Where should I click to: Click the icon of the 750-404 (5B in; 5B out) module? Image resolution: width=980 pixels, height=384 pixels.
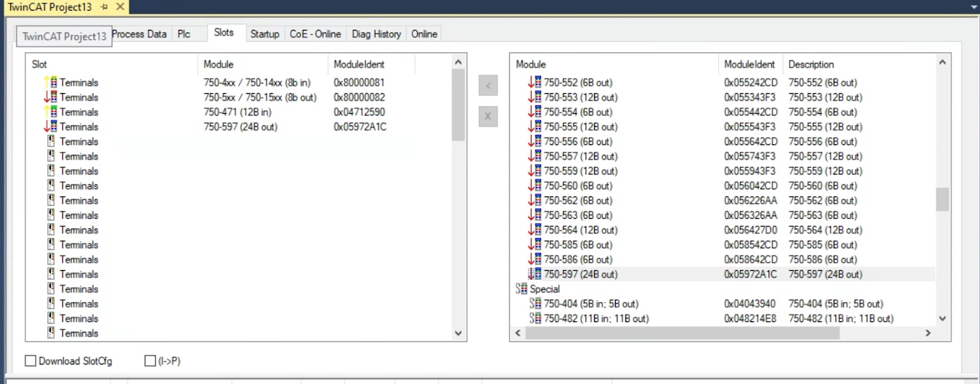535,303
